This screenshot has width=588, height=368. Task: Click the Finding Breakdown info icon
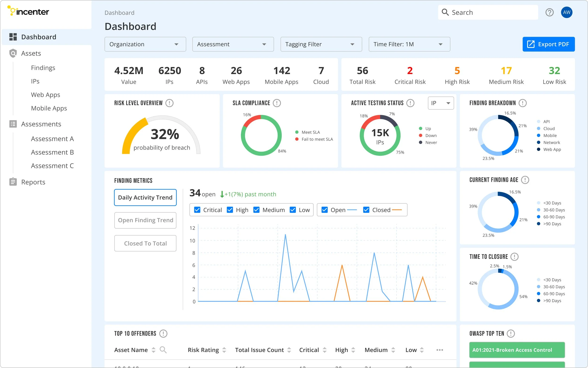pos(523,103)
